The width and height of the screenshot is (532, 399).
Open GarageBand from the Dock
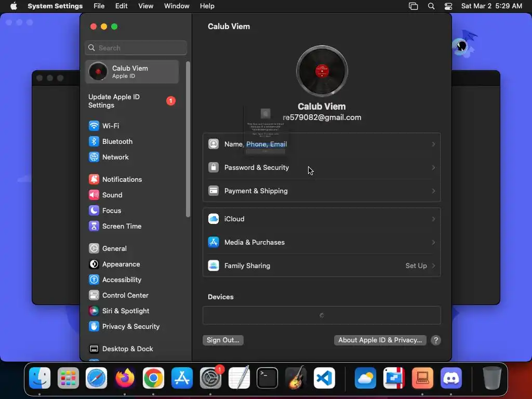pos(296,378)
